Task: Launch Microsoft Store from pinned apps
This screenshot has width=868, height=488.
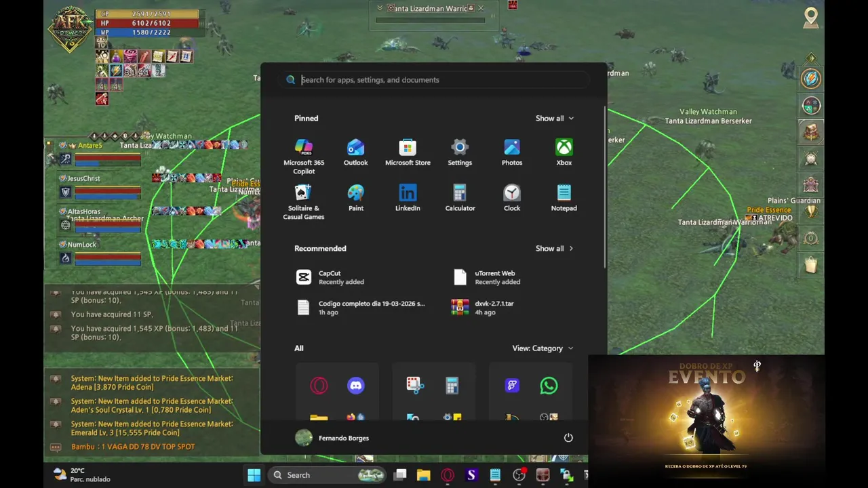Action: pyautogui.click(x=408, y=152)
